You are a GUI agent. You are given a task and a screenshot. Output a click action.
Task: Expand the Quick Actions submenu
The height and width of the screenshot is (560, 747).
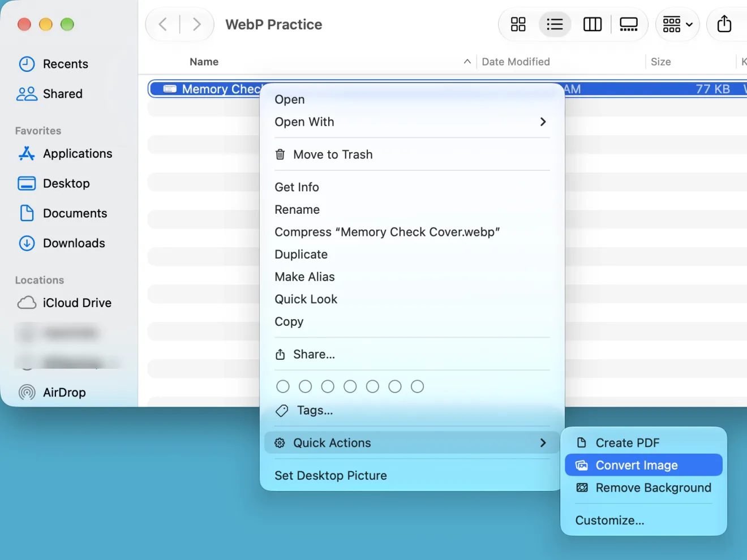412,443
